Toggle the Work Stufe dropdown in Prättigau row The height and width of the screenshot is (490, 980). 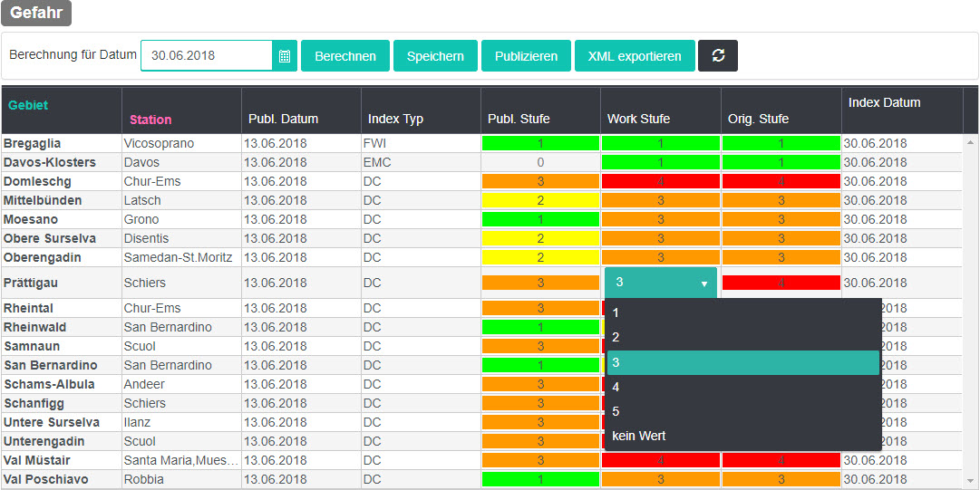click(661, 283)
